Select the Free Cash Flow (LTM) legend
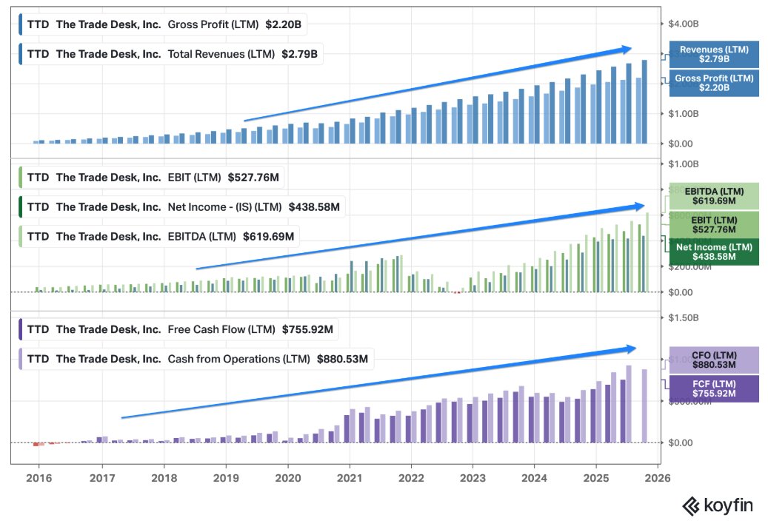768x532 pixels. click(178, 329)
